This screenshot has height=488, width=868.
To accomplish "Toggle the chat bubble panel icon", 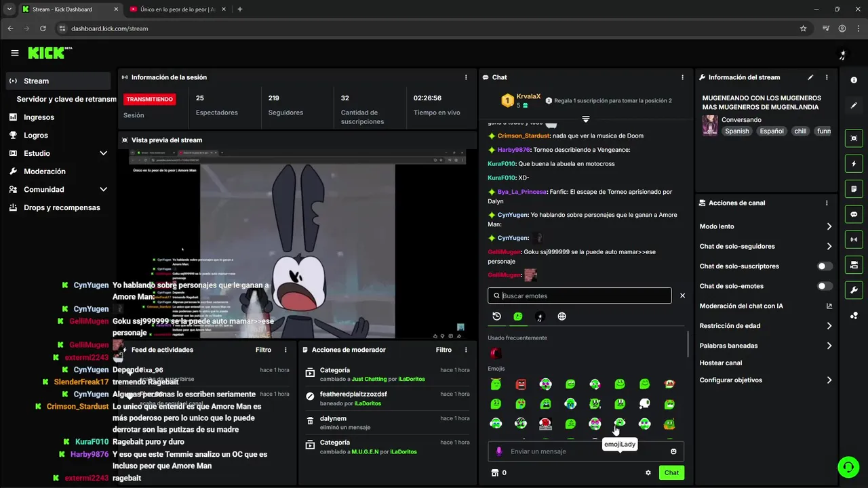I will 854,214.
